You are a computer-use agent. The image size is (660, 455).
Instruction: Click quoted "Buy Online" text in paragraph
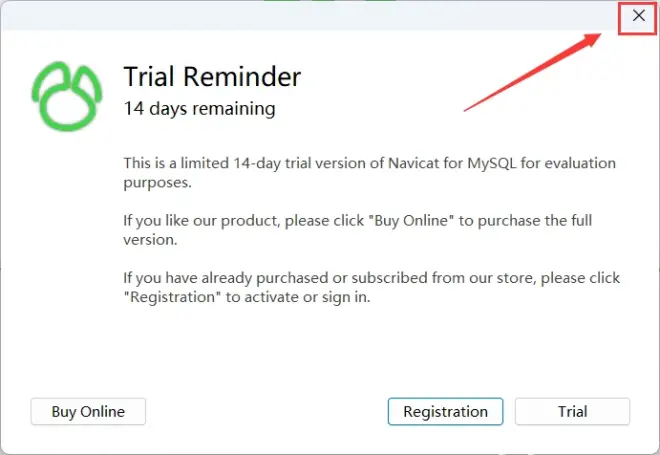(411, 221)
